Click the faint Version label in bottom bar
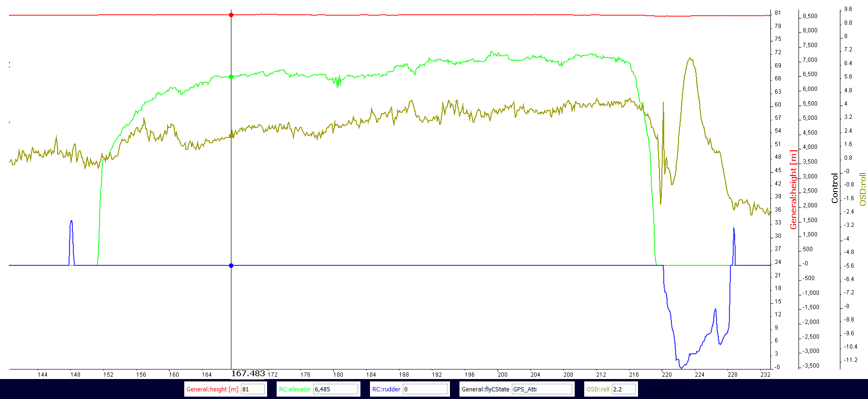 665,389
